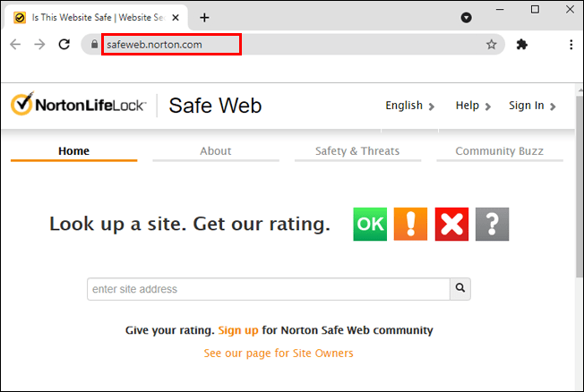Click Look up a site heading text

point(190,224)
